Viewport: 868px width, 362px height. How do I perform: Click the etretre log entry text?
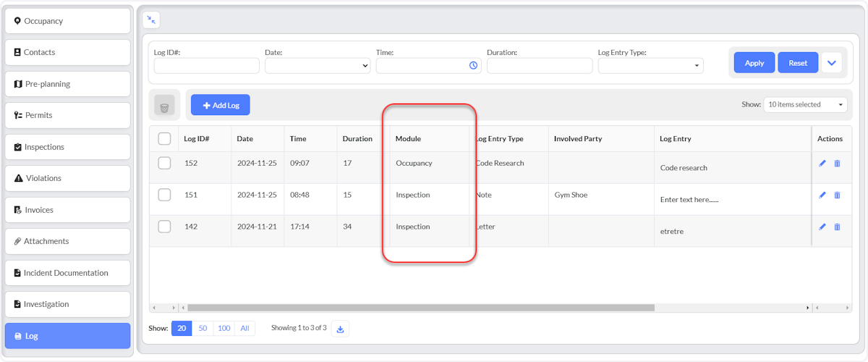(x=672, y=232)
